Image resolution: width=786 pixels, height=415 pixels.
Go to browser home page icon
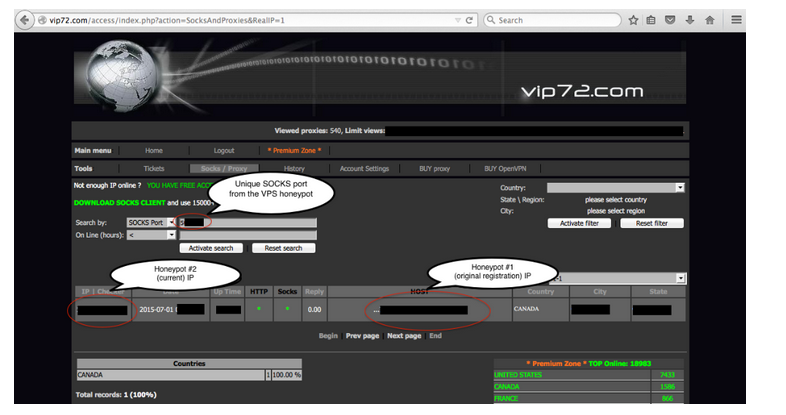point(709,20)
